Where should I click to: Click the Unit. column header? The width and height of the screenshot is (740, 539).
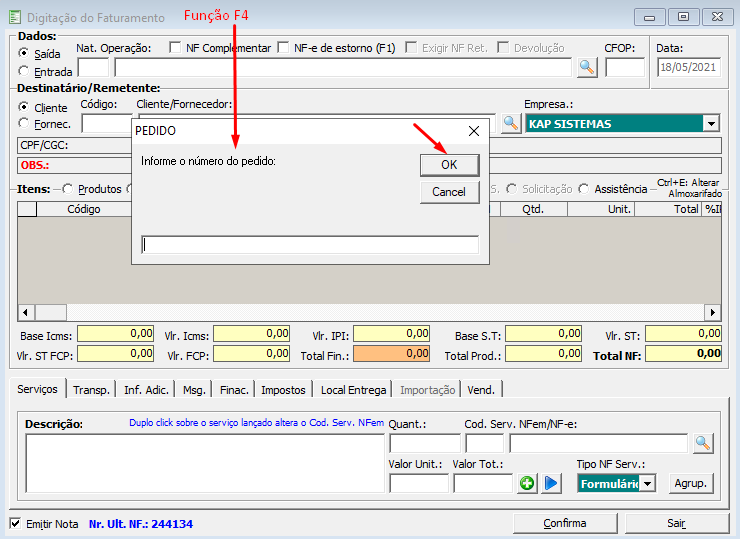pyautogui.click(x=601, y=209)
